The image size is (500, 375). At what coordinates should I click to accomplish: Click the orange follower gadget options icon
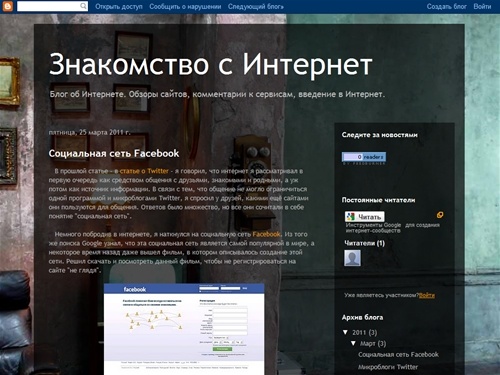click(440, 215)
